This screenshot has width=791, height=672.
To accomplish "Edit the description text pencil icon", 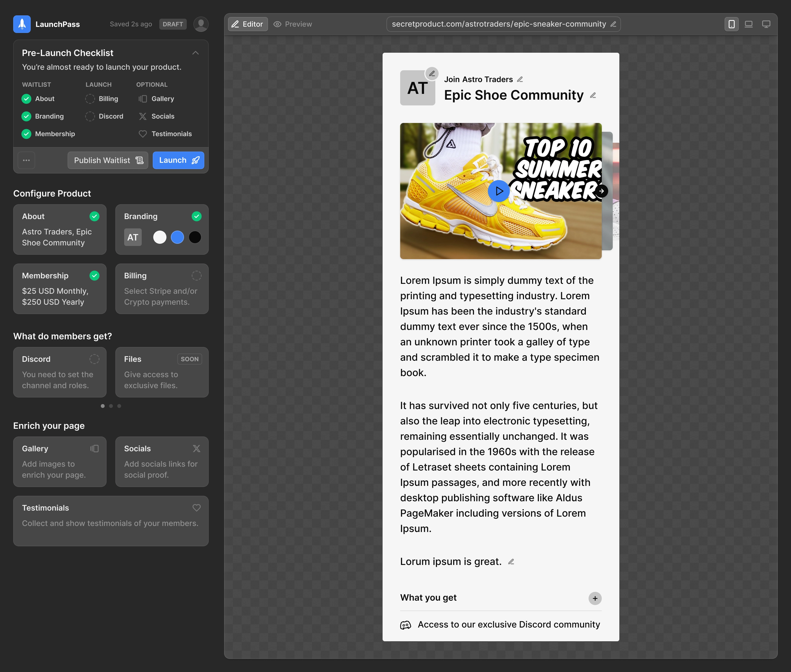I will tap(511, 562).
